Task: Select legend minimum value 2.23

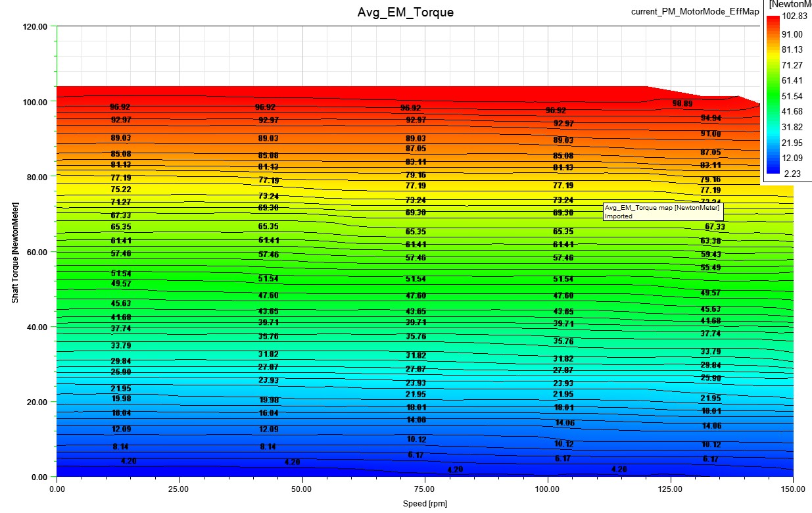Action: click(x=792, y=174)
